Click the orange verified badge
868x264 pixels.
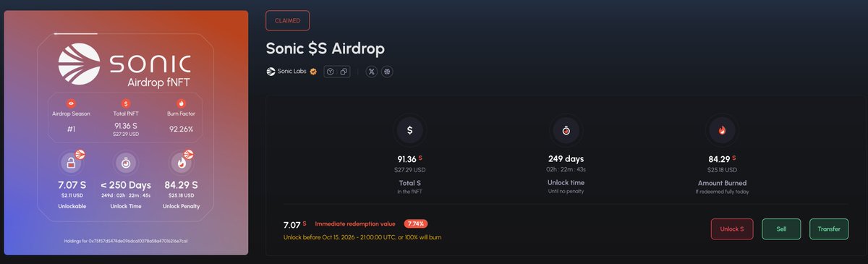coord(313,72)
